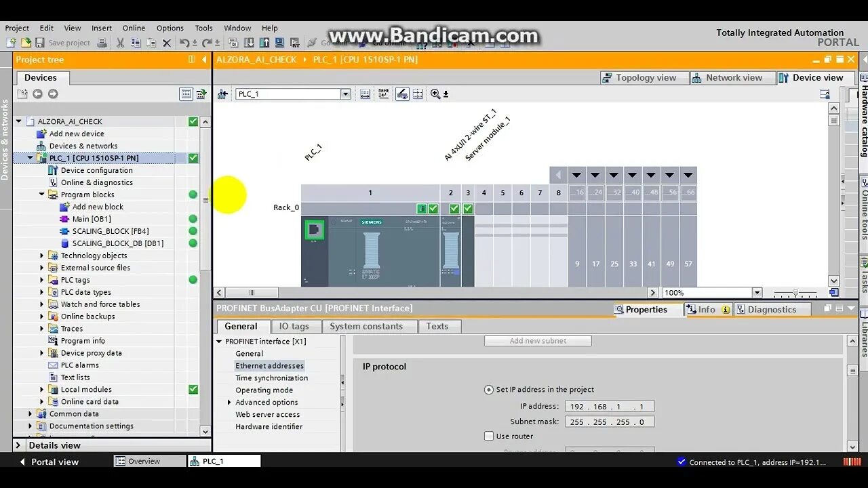Click the Print icon in the toolbar
868x488 pixels.
(102, 43)
